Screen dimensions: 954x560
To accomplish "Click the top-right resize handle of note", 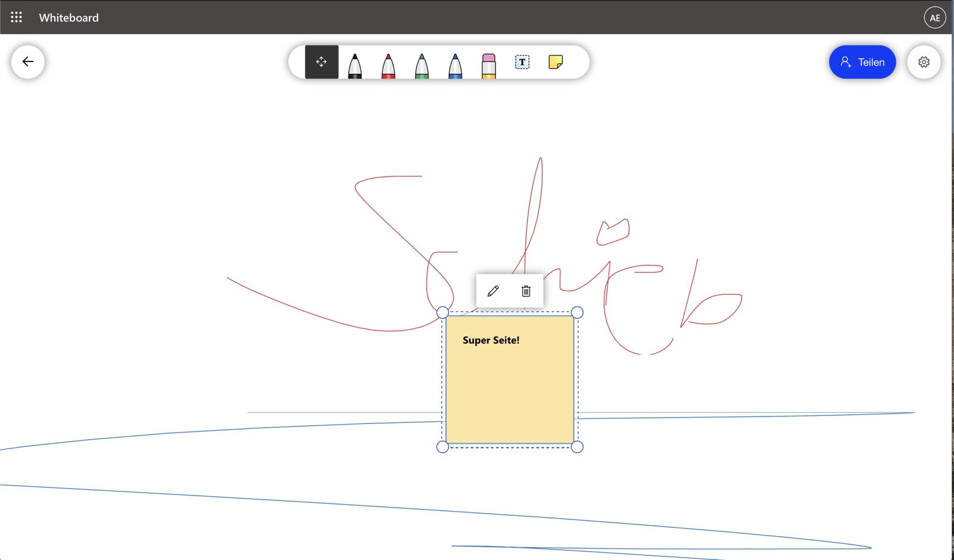I will point(577,313).
